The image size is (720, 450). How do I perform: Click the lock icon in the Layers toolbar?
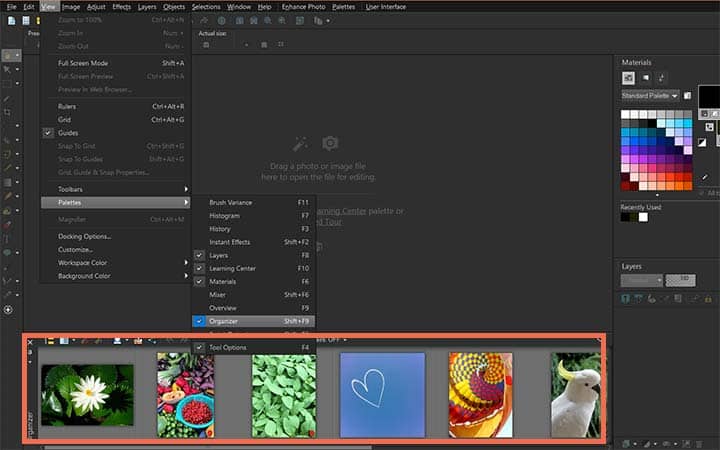708,299
